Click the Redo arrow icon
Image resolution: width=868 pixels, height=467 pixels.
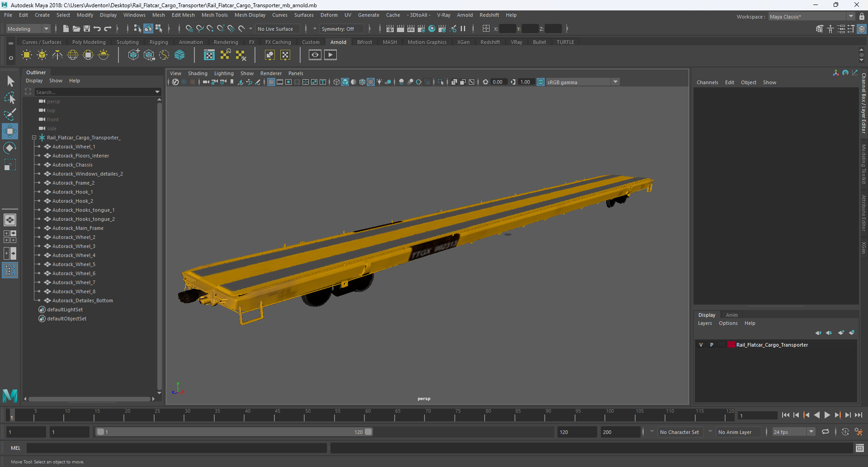[x=108, y=29]
